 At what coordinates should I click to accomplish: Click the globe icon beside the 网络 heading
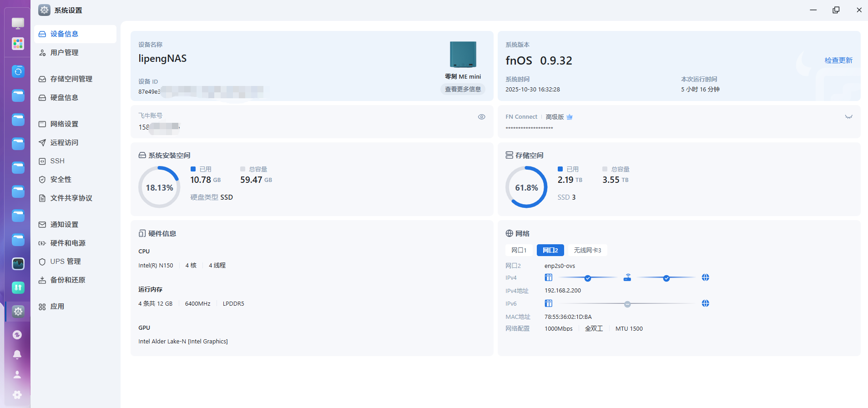pyautogui.click(x=509, y=233)
